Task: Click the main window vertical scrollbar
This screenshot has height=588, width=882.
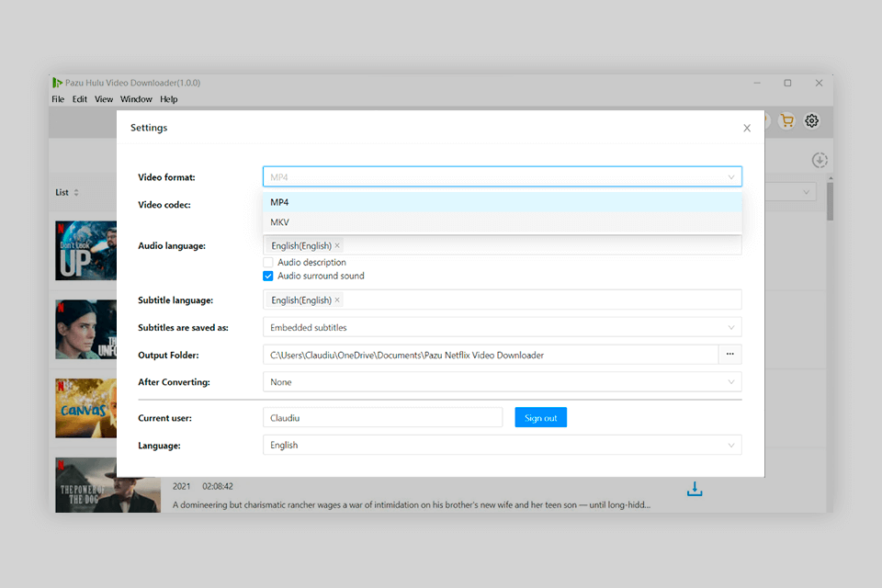Action: [830, 201]
